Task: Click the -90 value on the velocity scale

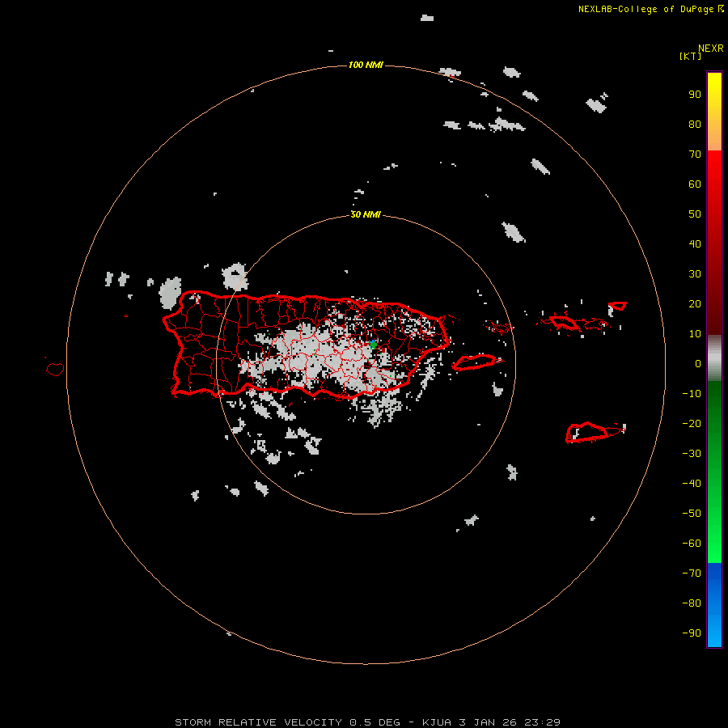Action: click(692, 633)
